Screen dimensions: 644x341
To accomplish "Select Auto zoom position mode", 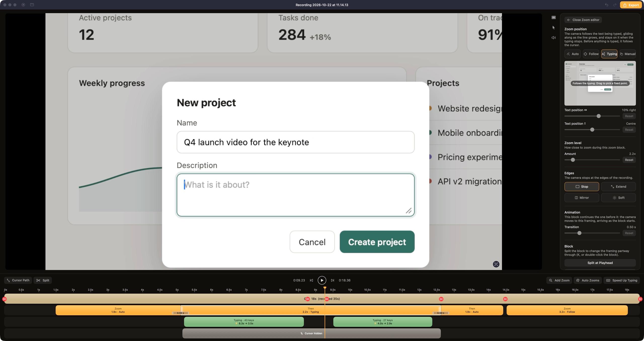I will tap(573, 54).
